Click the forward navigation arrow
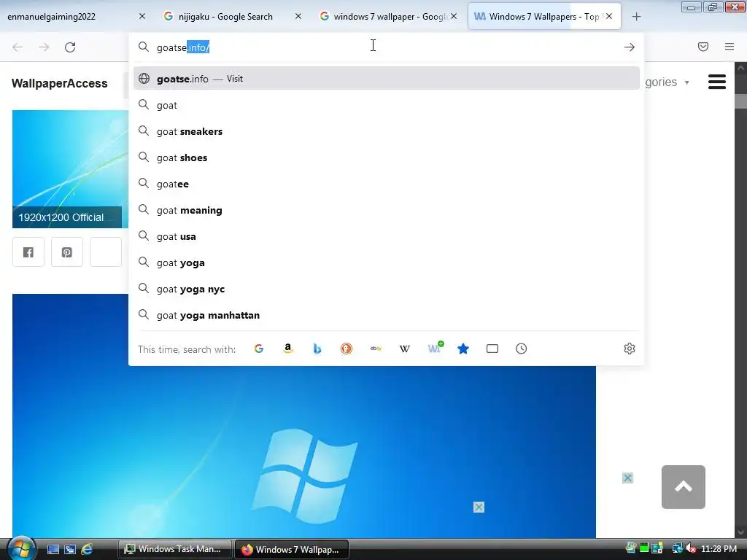This screenshot has width=747, height=560. tap(44, 47)
